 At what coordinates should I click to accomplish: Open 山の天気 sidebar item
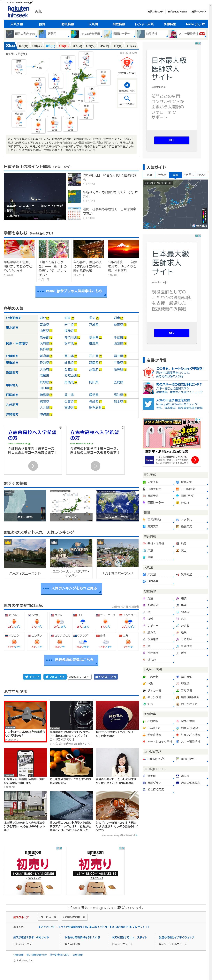click(153, 677)
